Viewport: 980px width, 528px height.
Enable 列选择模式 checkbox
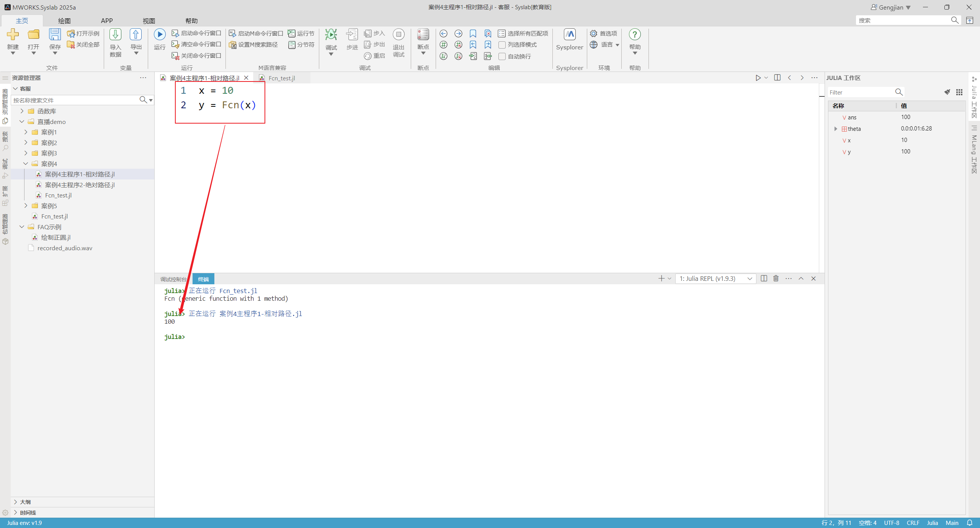[502, 45]
